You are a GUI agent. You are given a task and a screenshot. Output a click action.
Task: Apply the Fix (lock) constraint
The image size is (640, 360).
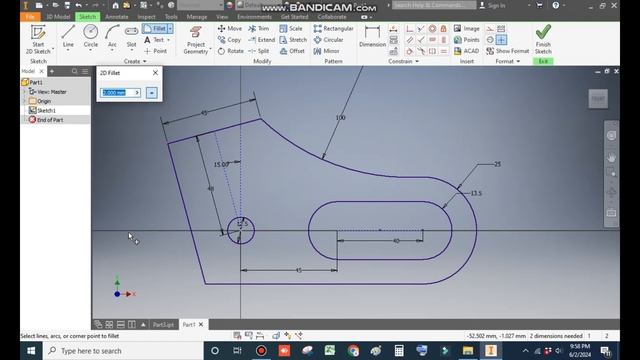click(x=444, y=29)
